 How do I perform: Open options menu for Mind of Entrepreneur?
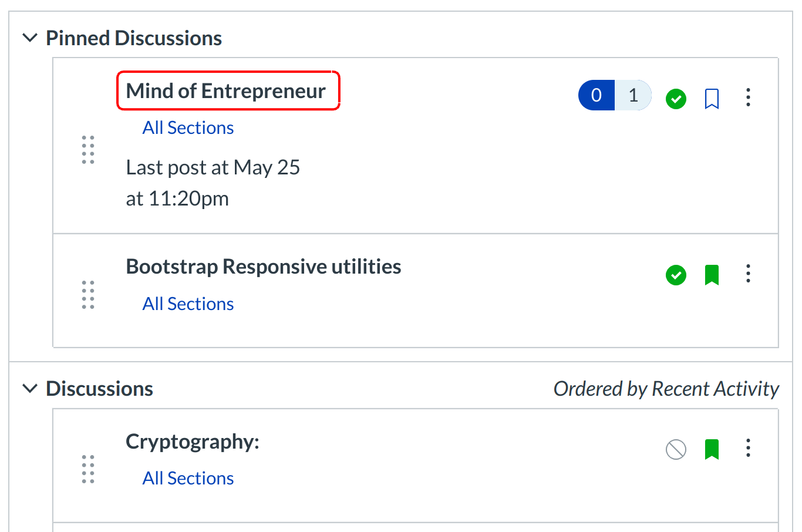point(748,97)
